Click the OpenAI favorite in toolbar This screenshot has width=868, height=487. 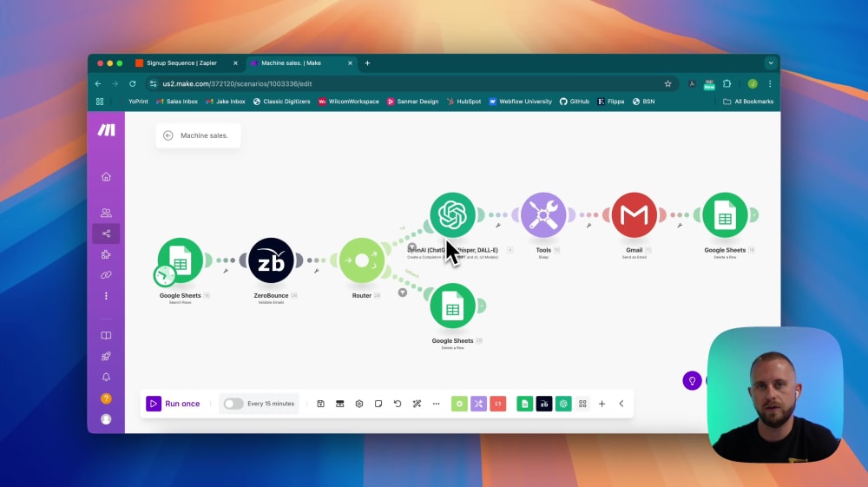tap(563, 404)
